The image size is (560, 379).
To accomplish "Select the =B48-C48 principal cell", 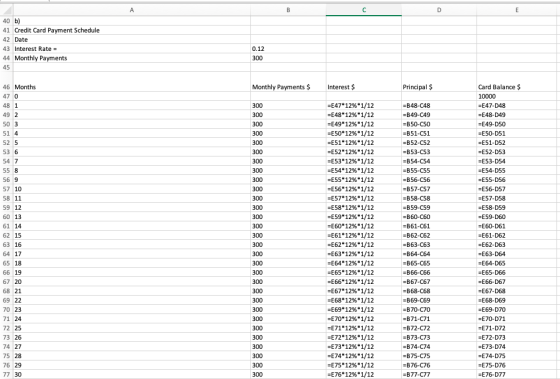I will [439, 106].
